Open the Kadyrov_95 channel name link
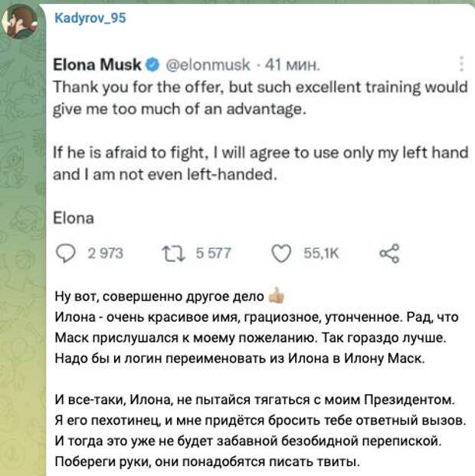475x476 pixels. (x=90, y=18)
